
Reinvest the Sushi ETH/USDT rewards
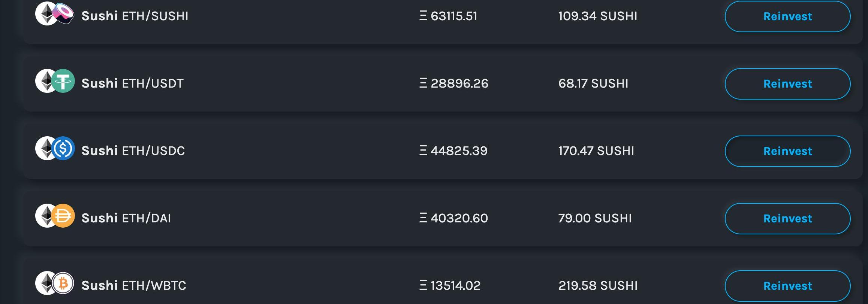(787, 84)
